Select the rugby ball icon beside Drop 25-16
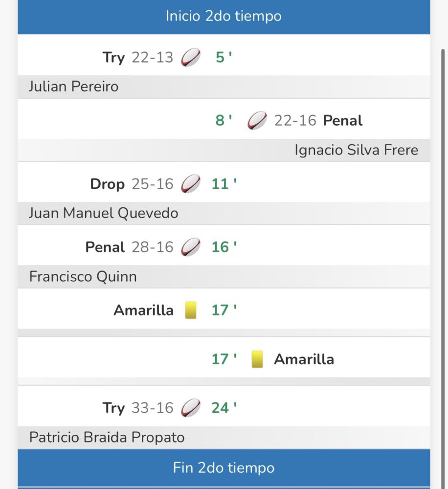The height and width of the screenshot is (489, 448). (x=191, y=184)
